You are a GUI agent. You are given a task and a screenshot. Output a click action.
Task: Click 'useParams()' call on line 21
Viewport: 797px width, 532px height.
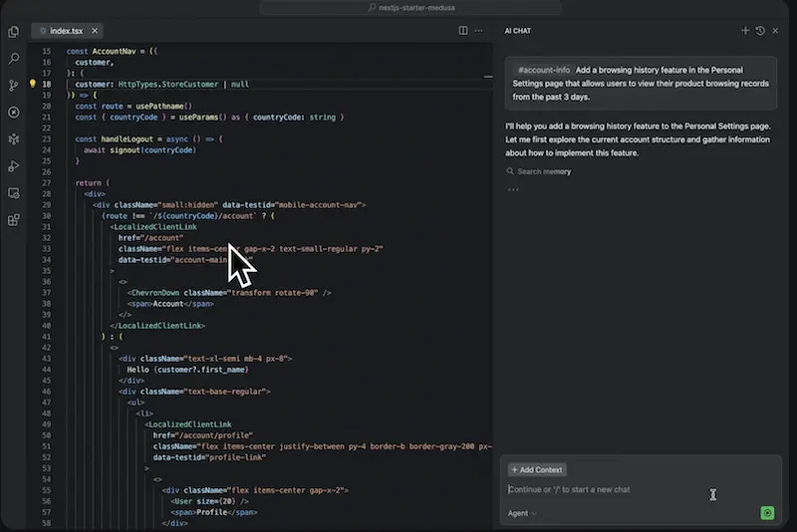[x=203, y=117]
